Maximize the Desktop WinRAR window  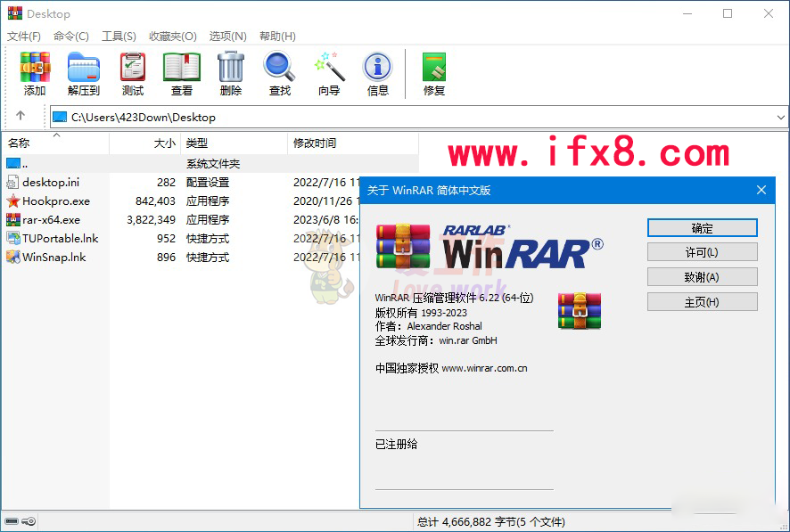[x=728, y=13]
